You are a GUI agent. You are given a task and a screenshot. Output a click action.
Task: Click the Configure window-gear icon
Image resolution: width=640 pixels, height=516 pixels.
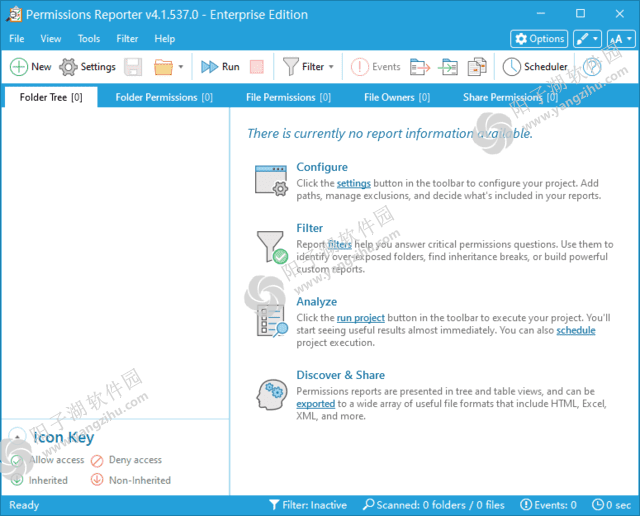(x=271, y=180)
